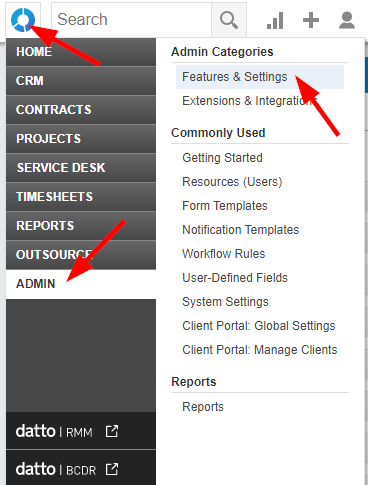Click inside the Search input field

coord(131,20)
